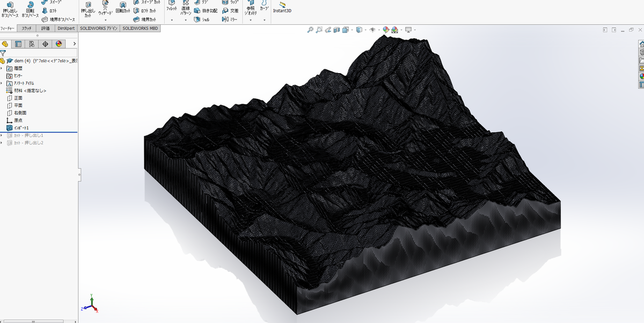Click the Edit Appearance color ball icon
Viewport: 644px width, 323px height.
386,30
